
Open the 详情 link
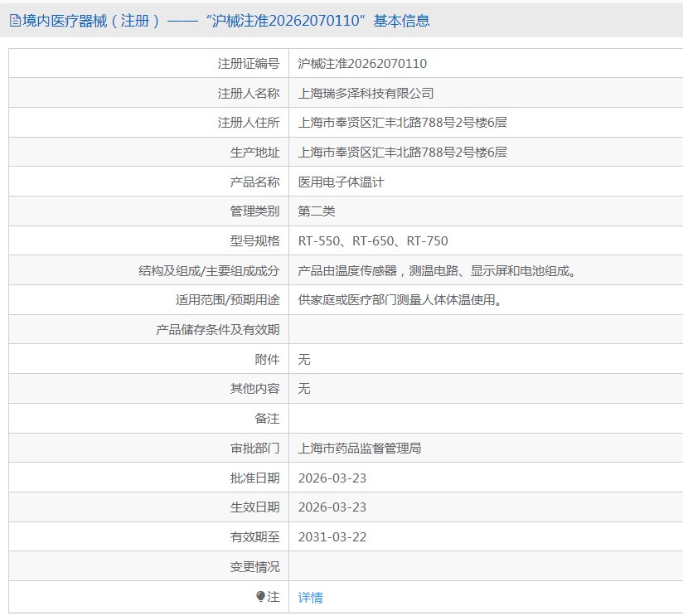pyautogui.click(x=311, y=597)
